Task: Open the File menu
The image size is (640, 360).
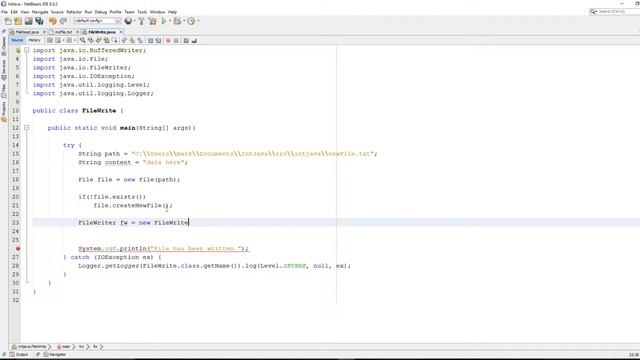Action: [x=4, y=12]
